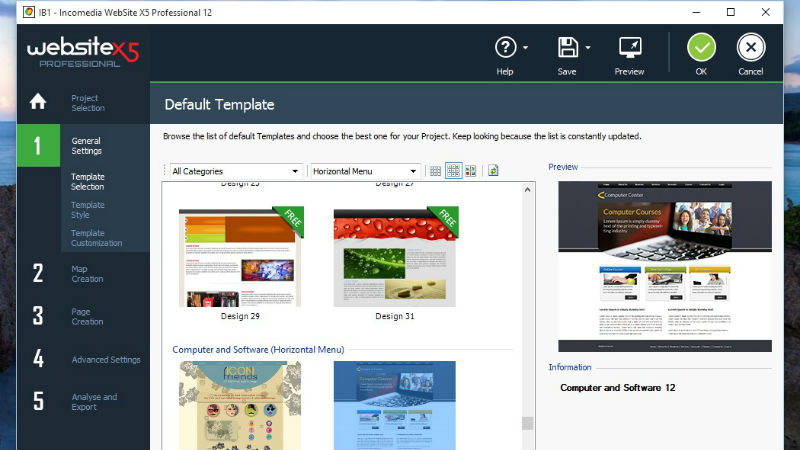Open the Horizontal Menu dropdown
This screenshot has height=450, width=800.
(365, 171)
